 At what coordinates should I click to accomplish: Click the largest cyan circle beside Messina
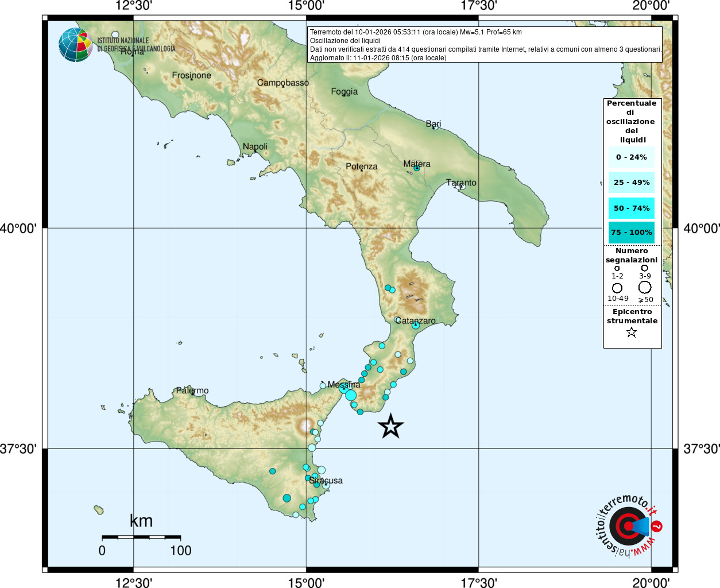[x=351, y=395]
